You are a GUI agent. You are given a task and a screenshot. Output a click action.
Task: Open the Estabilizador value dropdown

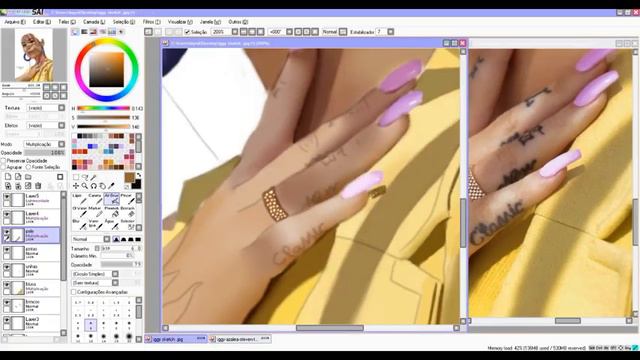[x=391, y=32]
